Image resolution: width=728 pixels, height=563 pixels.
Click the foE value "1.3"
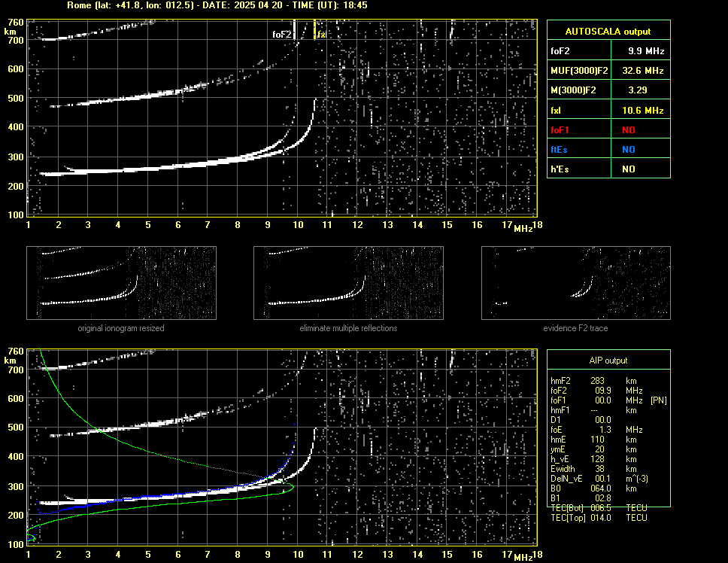click(605, 430)
